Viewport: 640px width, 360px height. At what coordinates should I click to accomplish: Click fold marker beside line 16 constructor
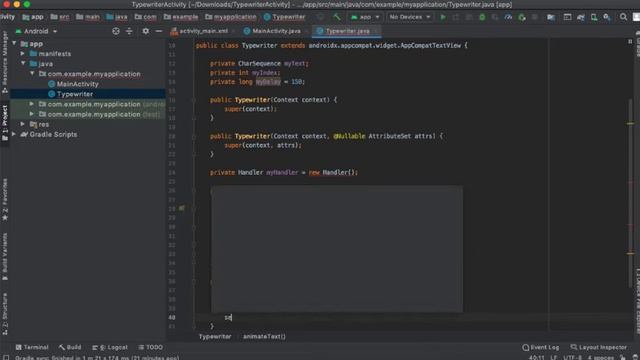tap(194, 100)
